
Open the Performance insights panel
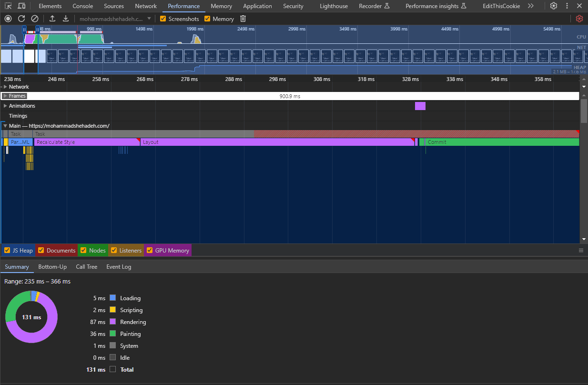pos(433,6)
